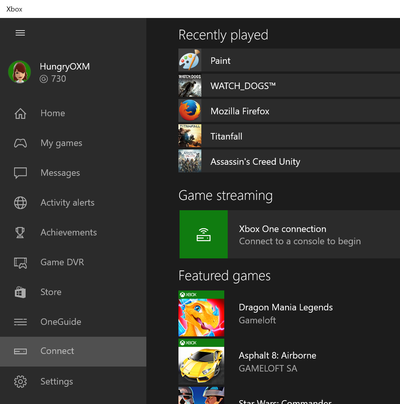Image resolution: width=400 pixels, height=404 pixels.
Task: Click the Mozilla Firefox logo icon
Action: (190, 111)
